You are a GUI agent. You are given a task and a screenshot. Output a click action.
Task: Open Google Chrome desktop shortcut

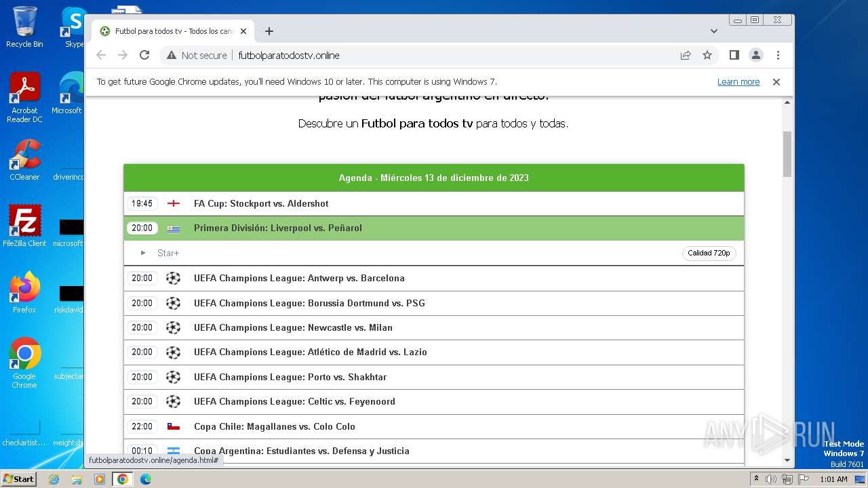(x=24, y=363)
